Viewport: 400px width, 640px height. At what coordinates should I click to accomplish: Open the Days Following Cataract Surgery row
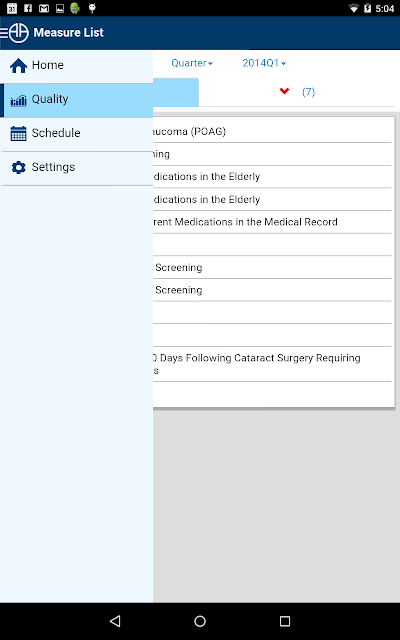point(272,364)
